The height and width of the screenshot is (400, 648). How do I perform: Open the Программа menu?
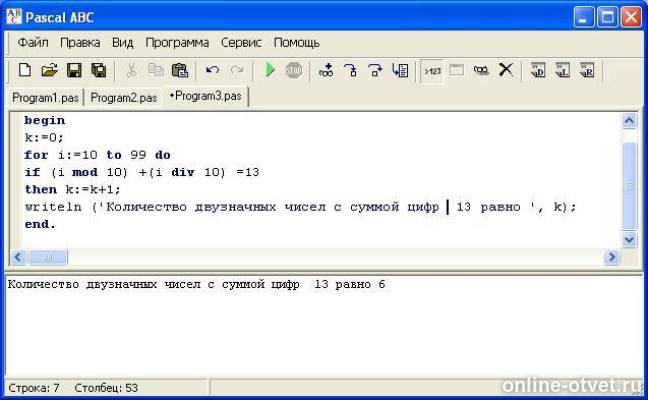point(177,43)
